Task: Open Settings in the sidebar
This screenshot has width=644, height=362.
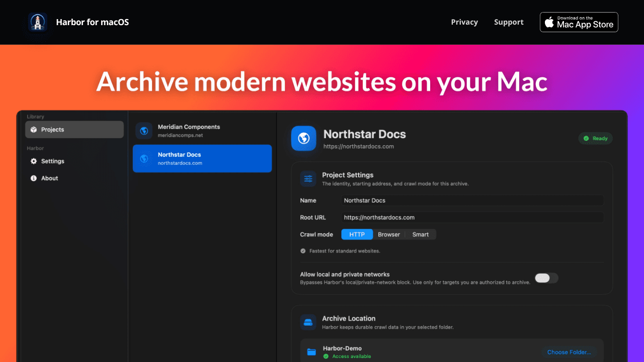Action: [74, 161]
